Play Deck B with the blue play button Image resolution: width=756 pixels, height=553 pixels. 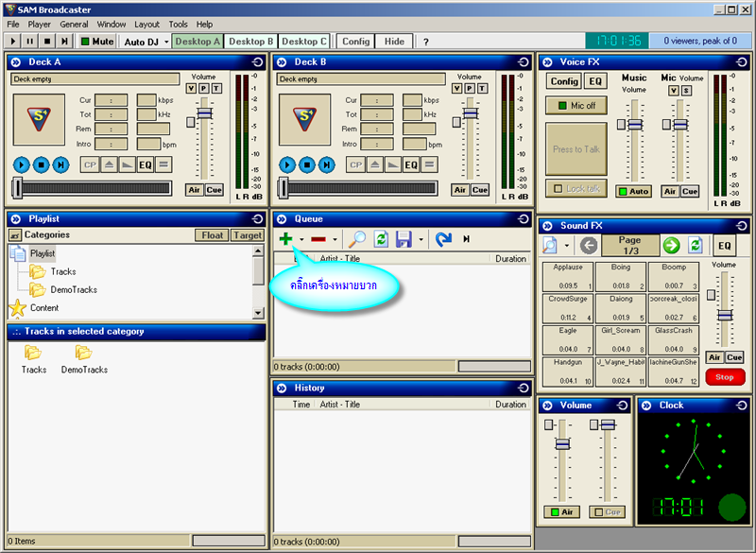point(287,164)
